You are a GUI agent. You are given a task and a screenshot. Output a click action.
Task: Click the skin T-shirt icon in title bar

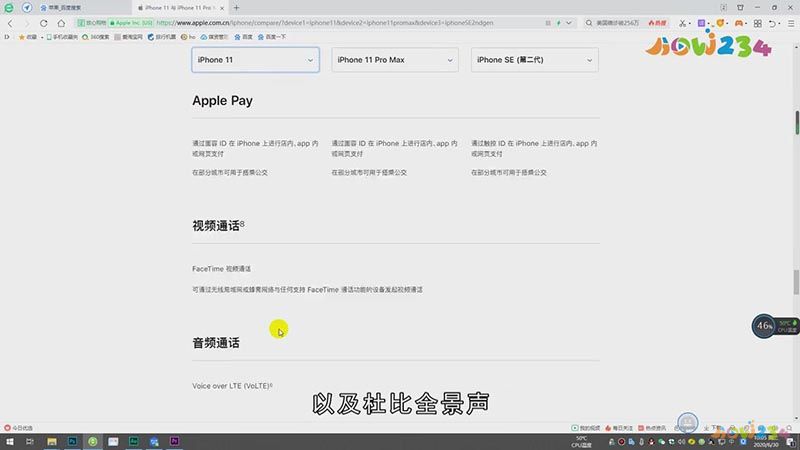[x=740, y=8]
